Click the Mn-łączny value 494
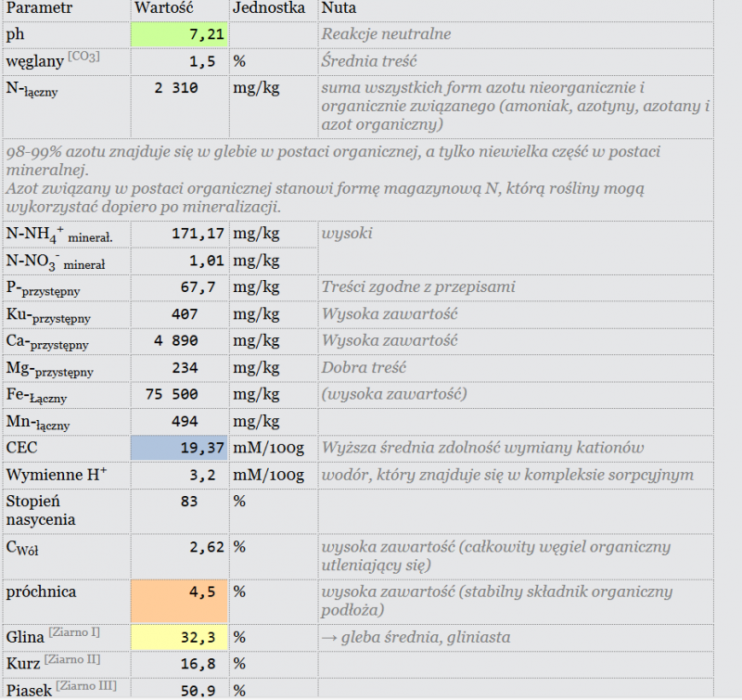The image size is (742, 700). click(x=185, y=421)
